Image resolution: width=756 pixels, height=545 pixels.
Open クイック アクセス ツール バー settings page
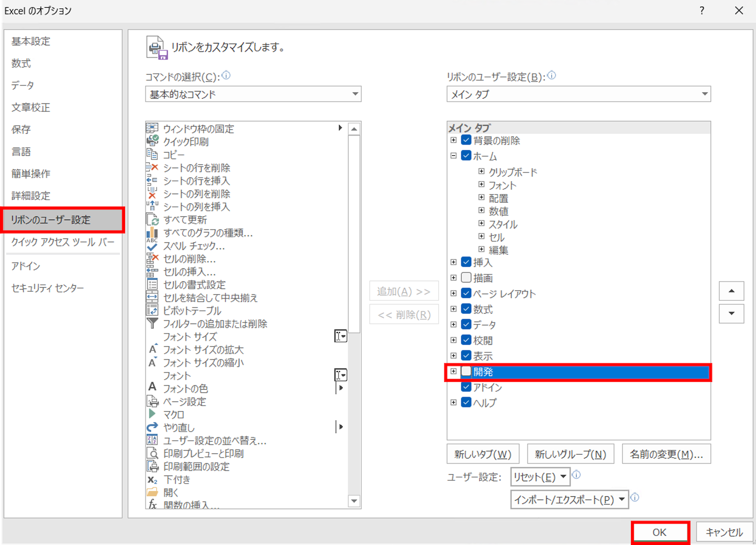point(63,242)
